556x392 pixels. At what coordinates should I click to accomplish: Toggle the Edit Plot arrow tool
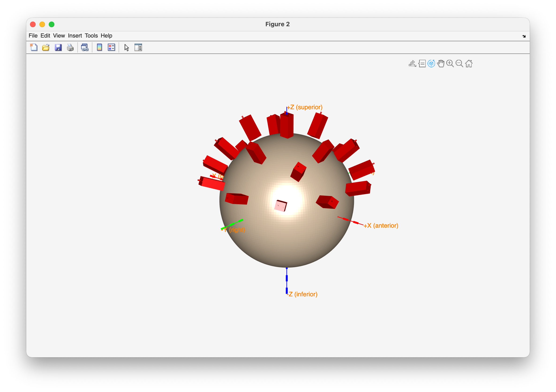[126, 48]
